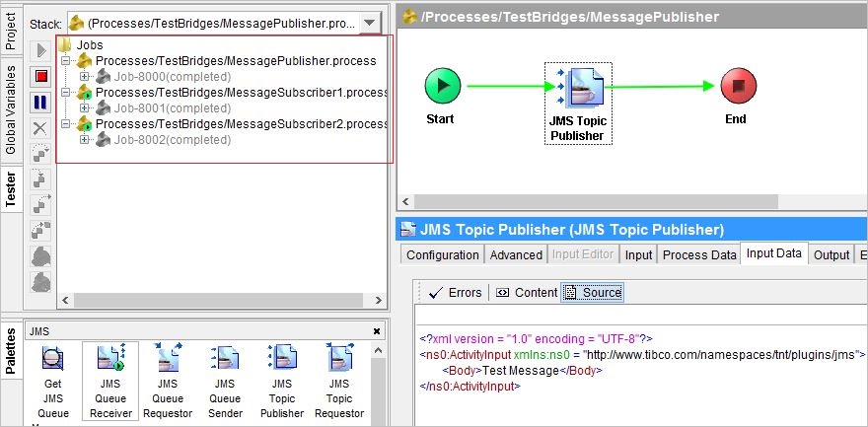
Task: Select Job-8001(completed) in the tree
Action: (x=173, y=107)
